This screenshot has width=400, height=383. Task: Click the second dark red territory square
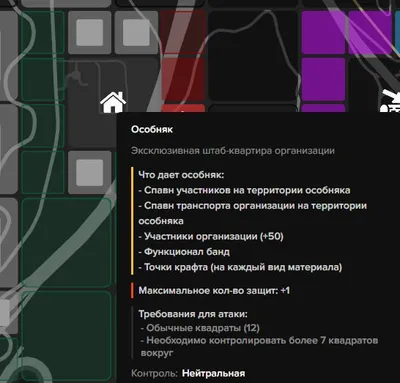183,79
